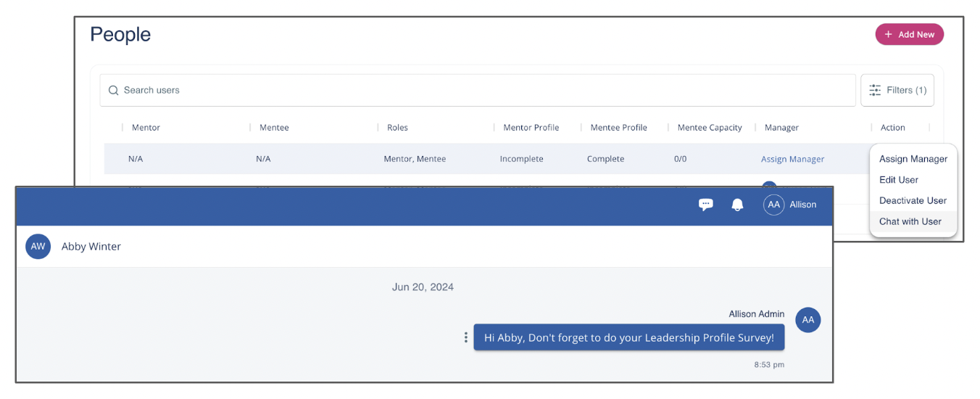980x399 pixels.
Task: Click the AA avatar beside Allison
Action: pos(773,205)
